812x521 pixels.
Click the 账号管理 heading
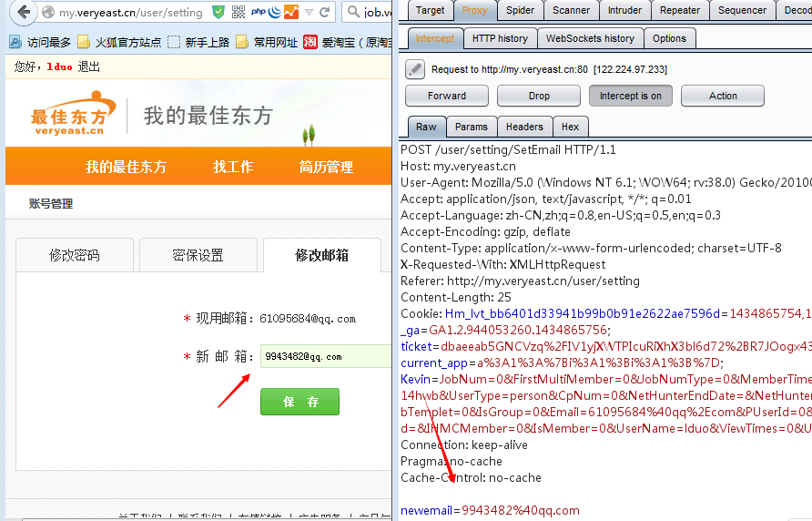(x=51, y=204)
